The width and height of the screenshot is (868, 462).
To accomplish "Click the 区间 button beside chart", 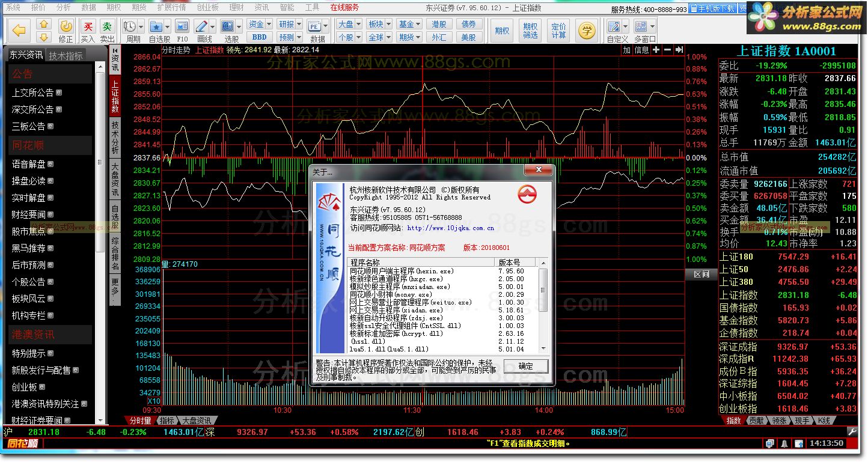I will [x=701, y=274].
